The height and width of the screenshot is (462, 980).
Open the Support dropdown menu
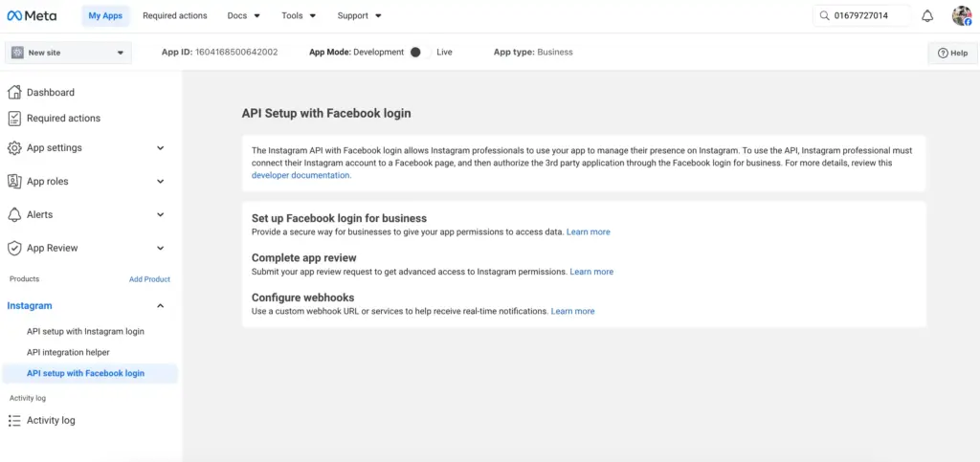tap(360, 15)
